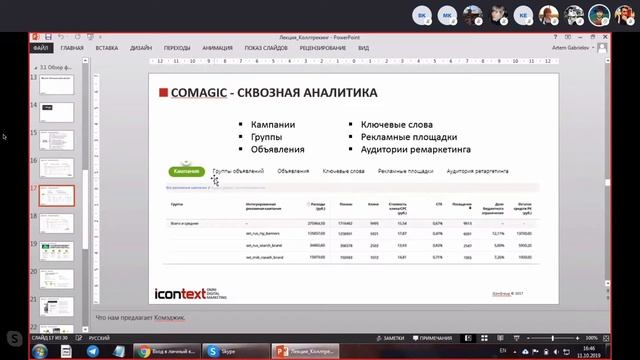Viewport: 640px width, 360px height.
Task: Click participant avatar with KE initials
Action: pyautogui.click(x=523, y=16)
